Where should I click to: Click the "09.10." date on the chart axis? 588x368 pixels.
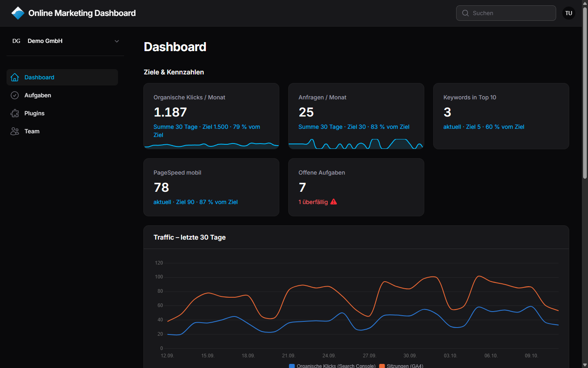[x=531, y=356]
